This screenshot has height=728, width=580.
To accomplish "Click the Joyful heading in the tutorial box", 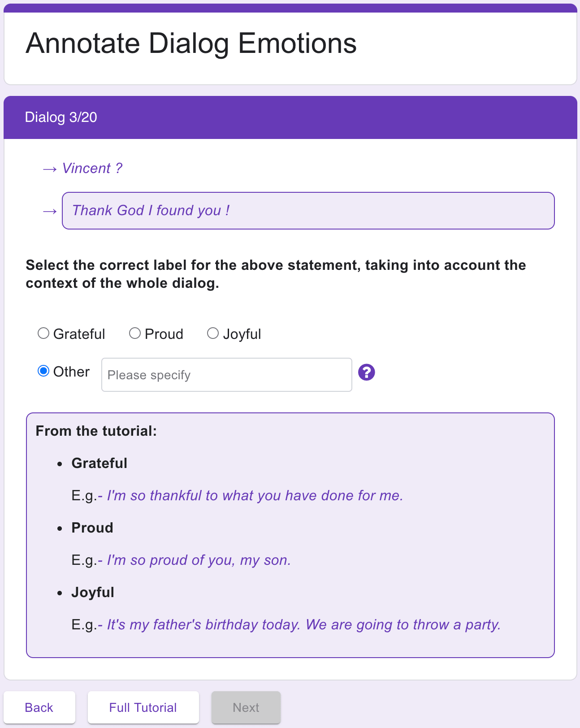I will (93, 592).
